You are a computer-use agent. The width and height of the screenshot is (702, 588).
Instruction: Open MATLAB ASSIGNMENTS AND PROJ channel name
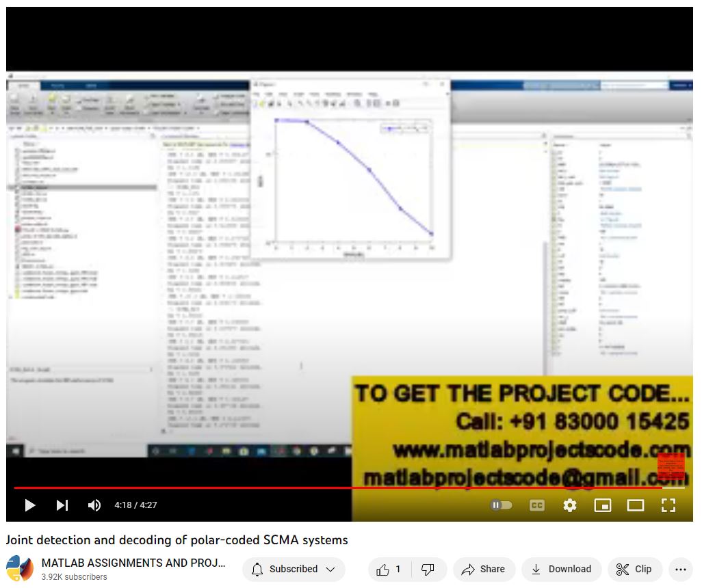tap(133, 563)
